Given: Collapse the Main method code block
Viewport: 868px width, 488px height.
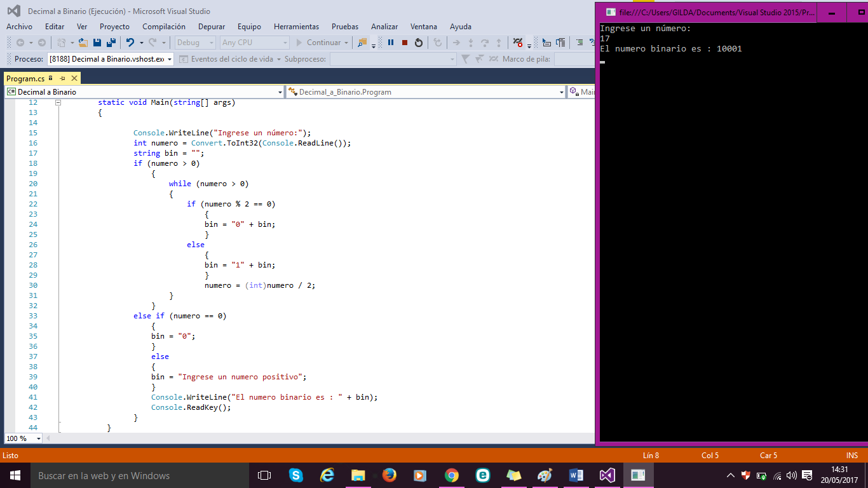Looking at the screenshot, I should point(57,102).
